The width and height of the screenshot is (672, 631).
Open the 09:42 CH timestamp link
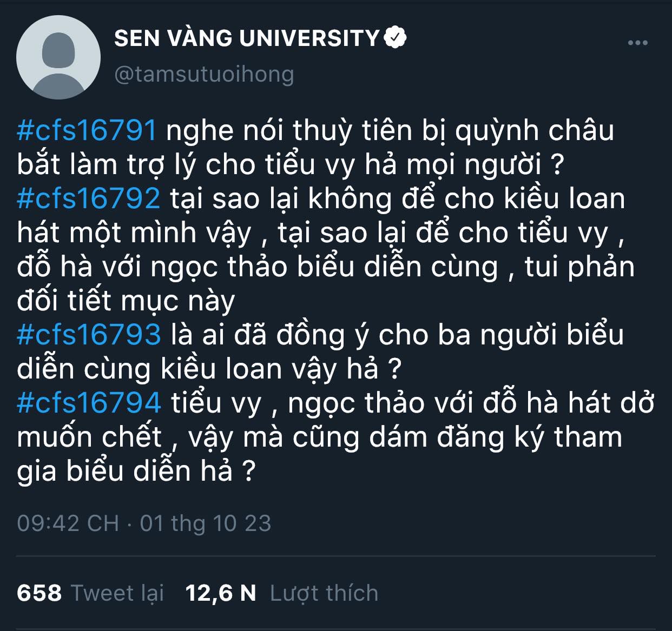[68, 523]
